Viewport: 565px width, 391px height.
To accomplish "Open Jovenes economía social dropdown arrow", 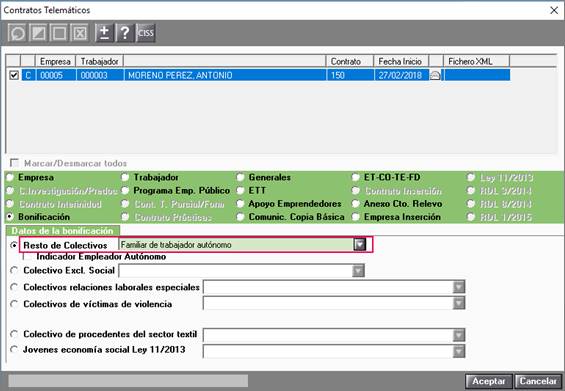I will click(x=459, y=351).
